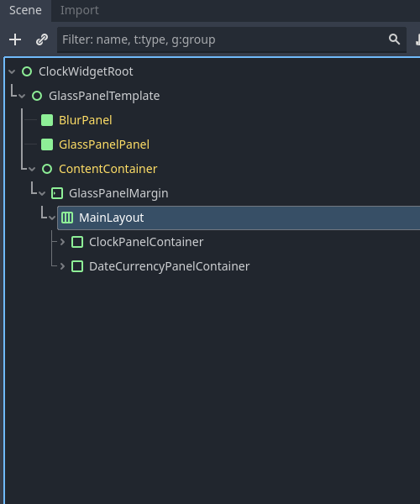Click the Add Child Node plus icon
420x504 pixels.
coord(15,39)
